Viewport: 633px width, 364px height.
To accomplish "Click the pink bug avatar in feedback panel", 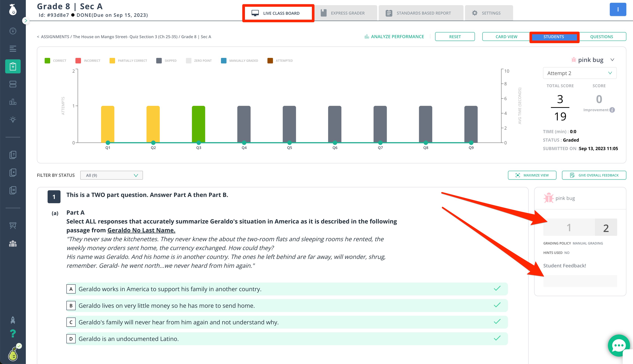I will click(x=549, y=198).
